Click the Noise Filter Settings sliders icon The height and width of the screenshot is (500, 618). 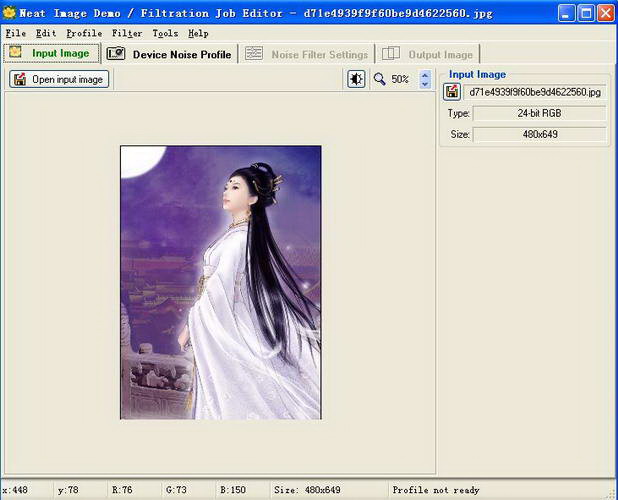tap(253, 53)
